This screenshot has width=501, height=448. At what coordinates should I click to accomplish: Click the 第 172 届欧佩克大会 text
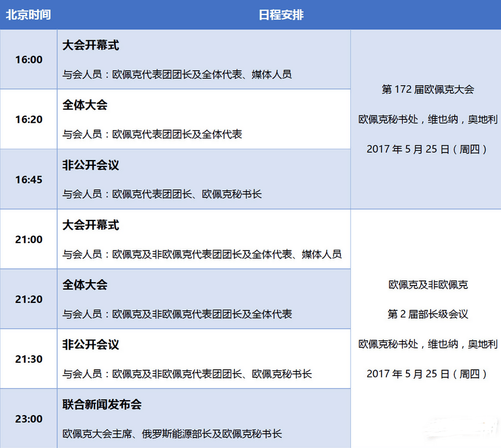click(428, 89)
